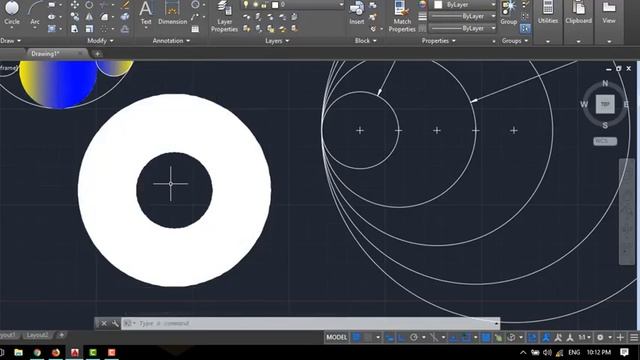Activate the Scale tool in Modify
Screen dimensions: 640x360
(x=89, y=29)
